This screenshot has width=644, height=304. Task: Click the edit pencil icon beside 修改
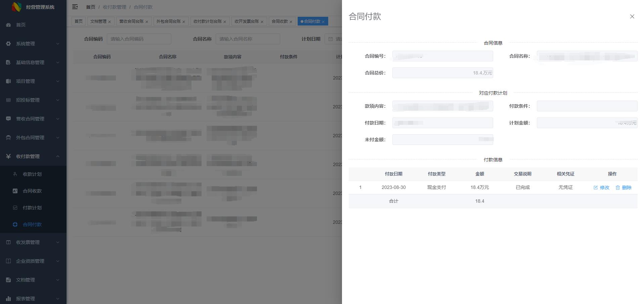point(596,188)
